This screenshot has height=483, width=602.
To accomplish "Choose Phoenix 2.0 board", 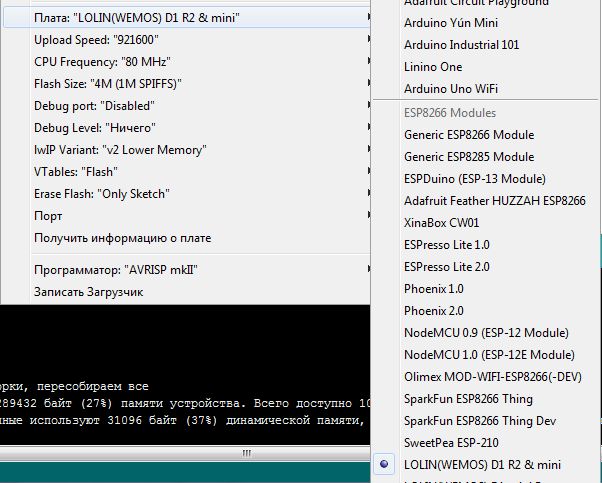I will (486, 311).
